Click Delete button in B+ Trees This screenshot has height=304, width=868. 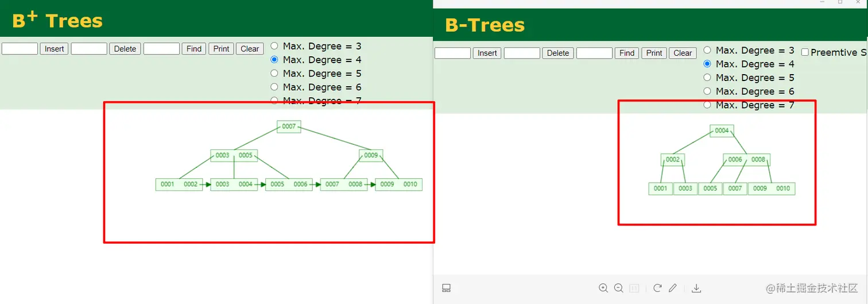(125, 49)
